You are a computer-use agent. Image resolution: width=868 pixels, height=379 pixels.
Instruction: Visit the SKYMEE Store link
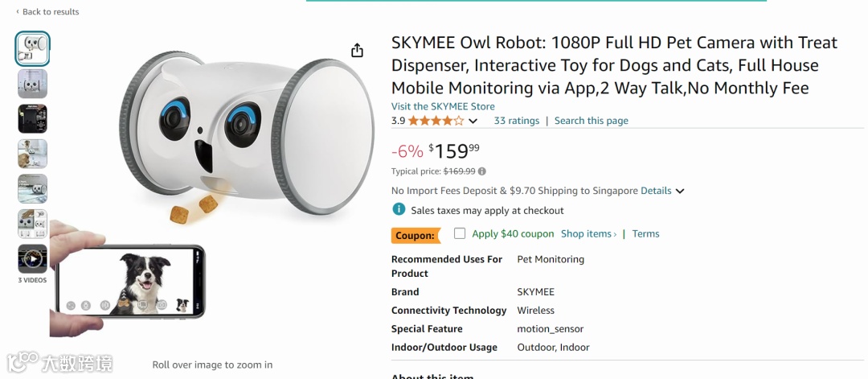(x=443, y=106)
